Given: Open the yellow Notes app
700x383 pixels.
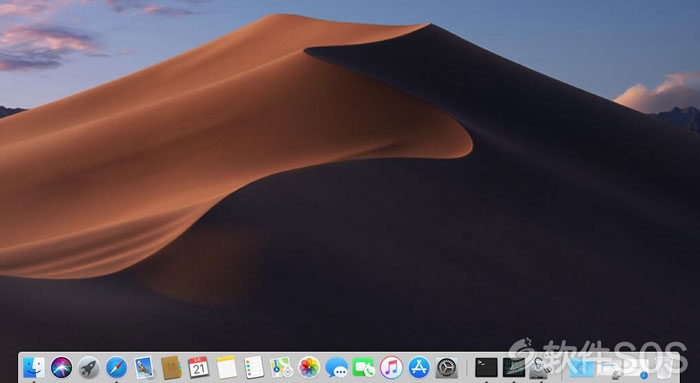Looking at the screenshot, I should pos(227,367).
